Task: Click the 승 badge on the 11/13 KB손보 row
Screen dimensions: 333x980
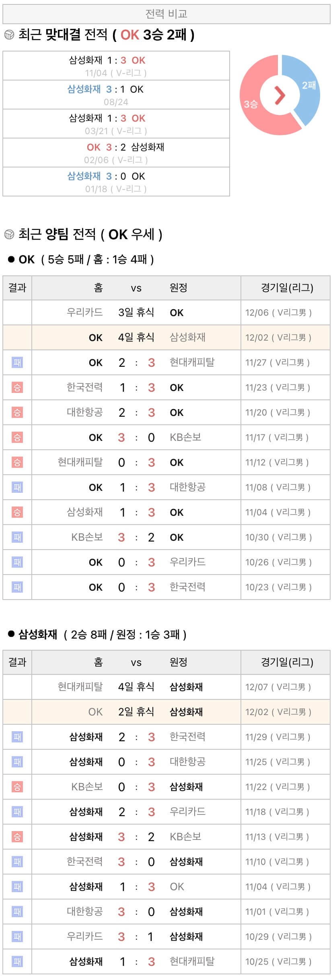Action: [17, 837]
